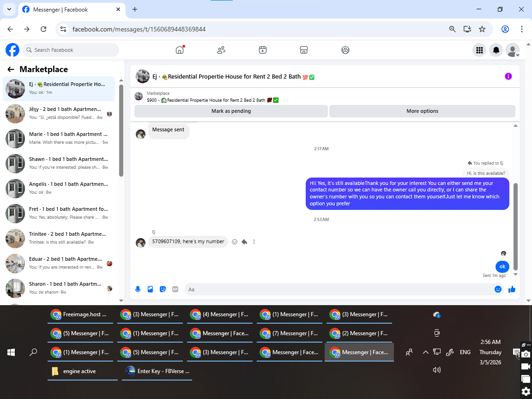This screenshot has width=532, height=399.
Task: Click Mark as pending button
Action: coord(231,111)
